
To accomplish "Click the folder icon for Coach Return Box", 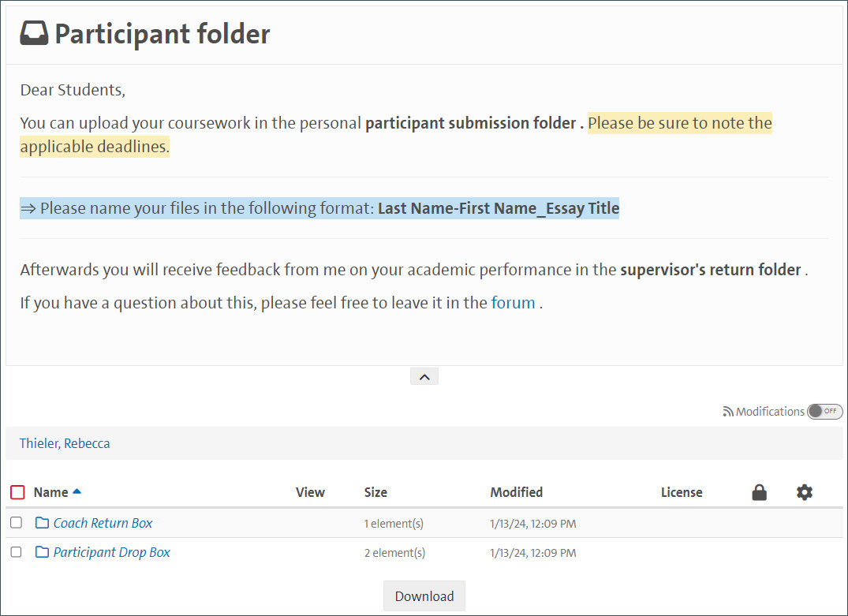I will click(x=43, y=523).
